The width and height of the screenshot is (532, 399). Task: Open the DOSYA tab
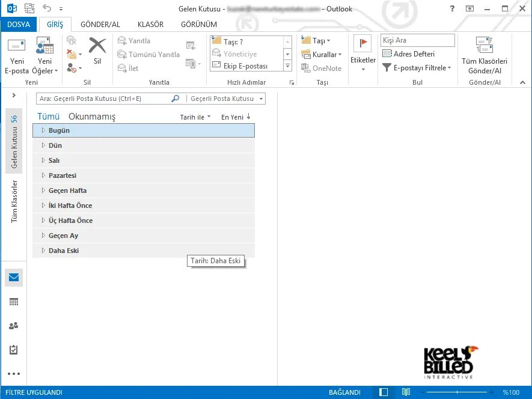click(19, 25)
